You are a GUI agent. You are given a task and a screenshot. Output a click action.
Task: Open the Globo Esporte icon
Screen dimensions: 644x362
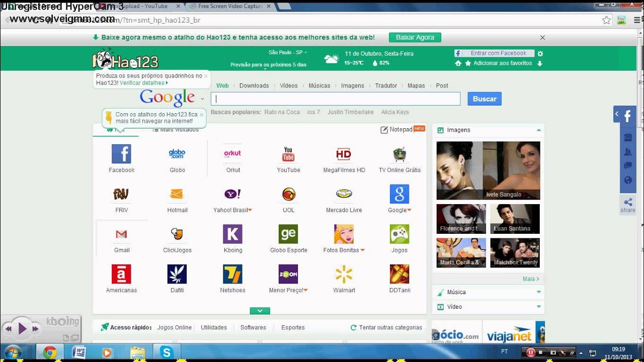click(288, 234)
